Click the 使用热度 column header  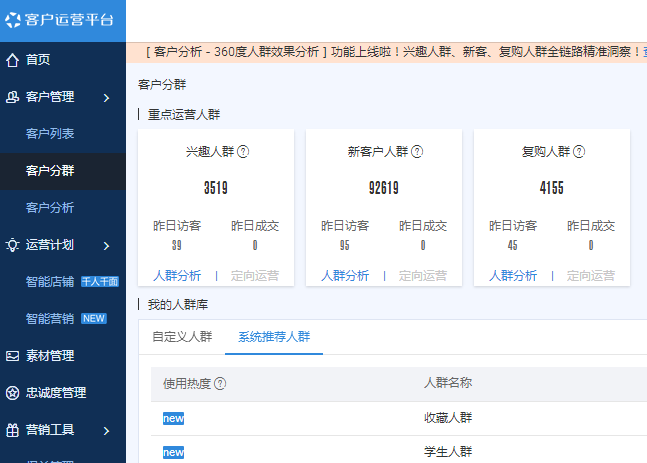coord(187,384)
